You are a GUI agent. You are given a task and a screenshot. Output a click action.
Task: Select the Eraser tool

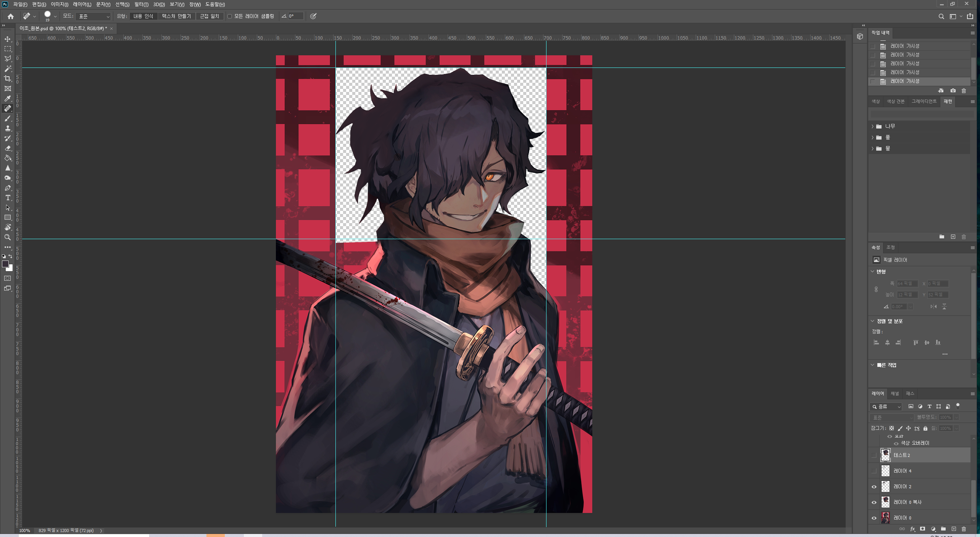pyautogui.click(x=8, y=148)
